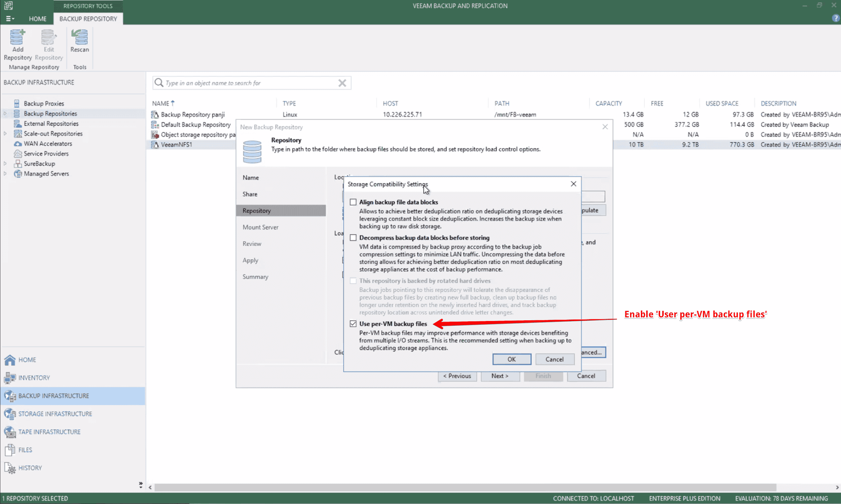The height and width of the screenshot is (504, 841).
Task: Click the Previous wizard button
Action: point(457,376)
